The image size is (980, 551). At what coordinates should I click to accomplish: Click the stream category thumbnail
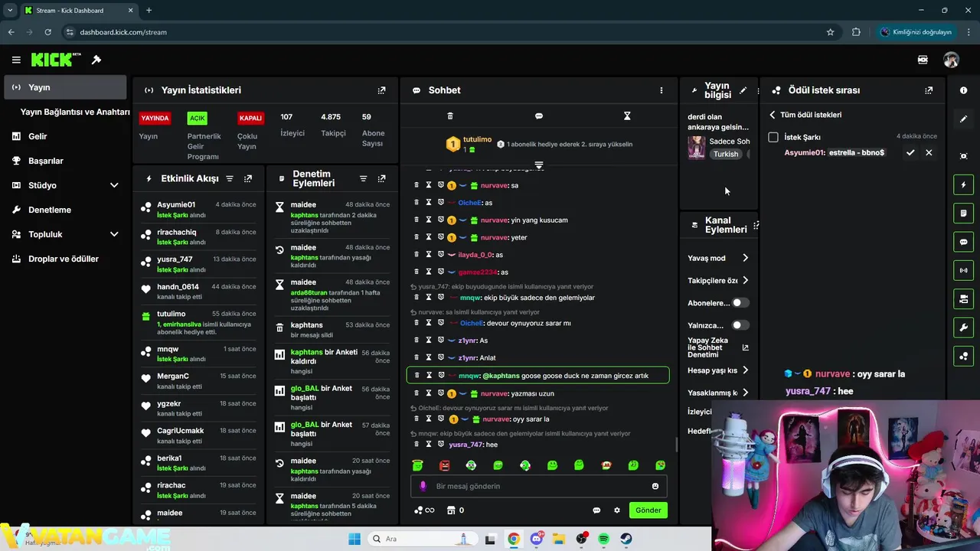click(696, 147)
